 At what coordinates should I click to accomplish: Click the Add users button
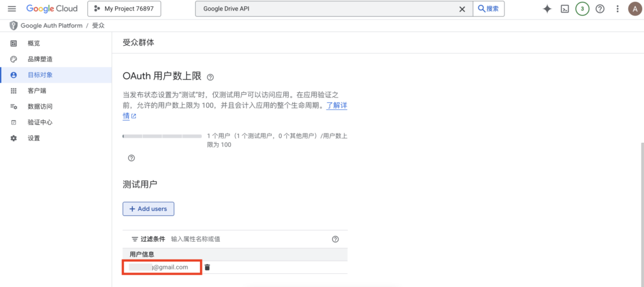(x=148, y=208)
